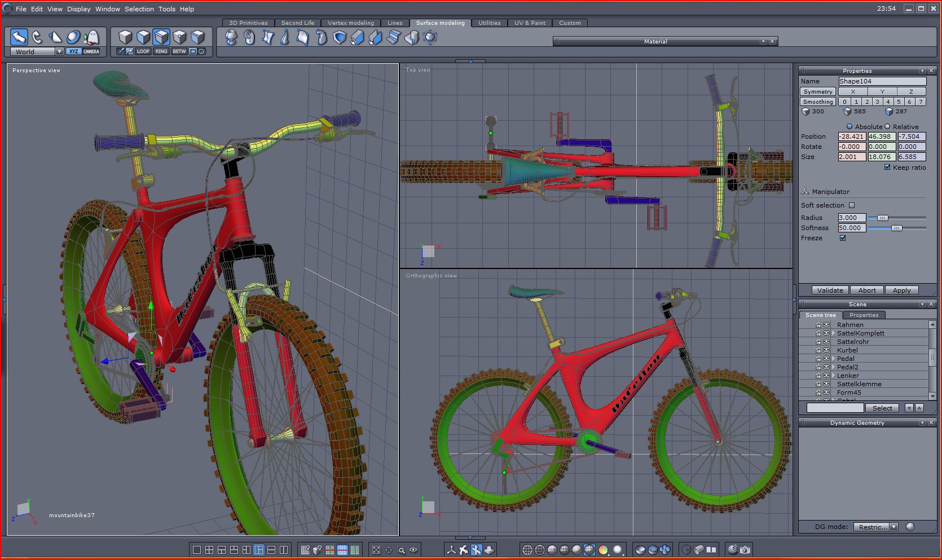Click the zoom magnifier in bottom toolbar
942x560 pixels.
click(401, 550)
